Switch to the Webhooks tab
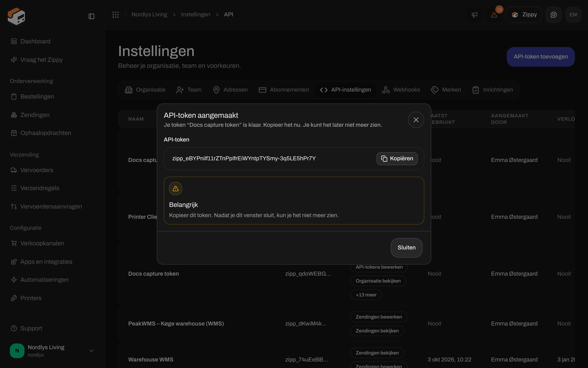 [401, 90]
